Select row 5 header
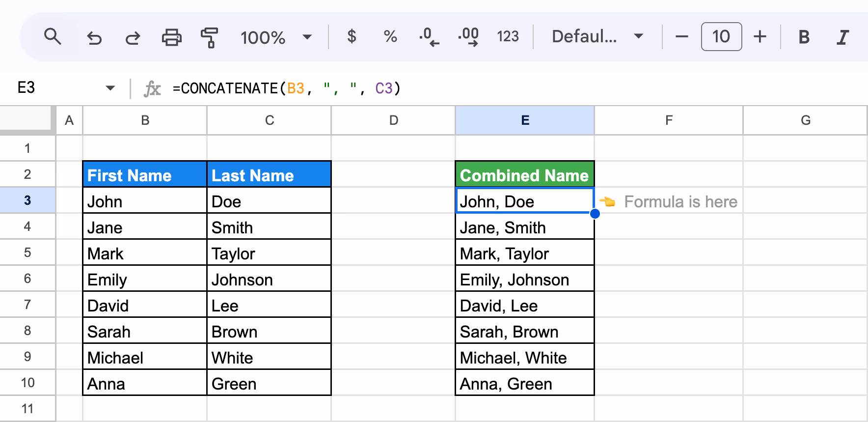The height and width of the screenshot is (422, 868). coord(27,252)
